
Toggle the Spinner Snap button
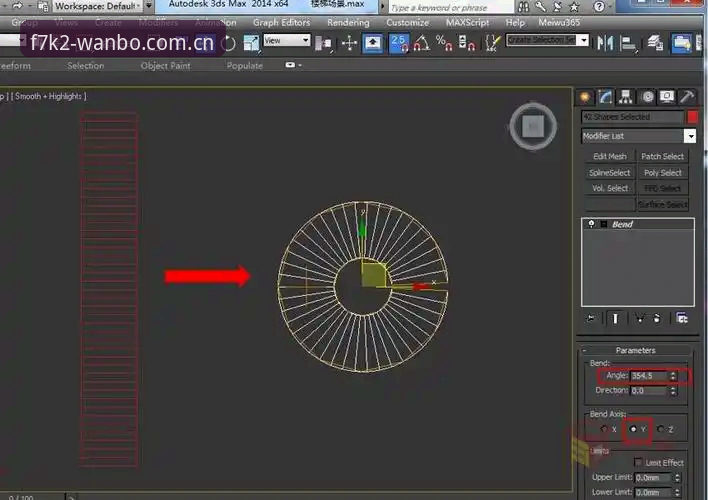click(466, 43)
